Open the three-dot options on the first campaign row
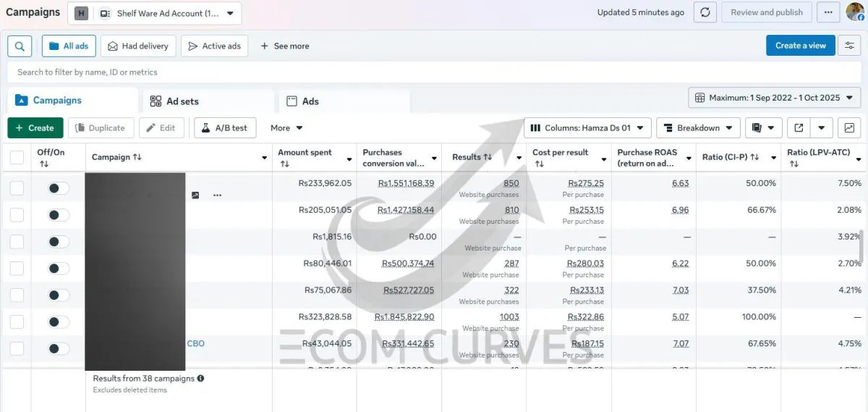Viewport: 868px width, 412px height. coord(217,196)
